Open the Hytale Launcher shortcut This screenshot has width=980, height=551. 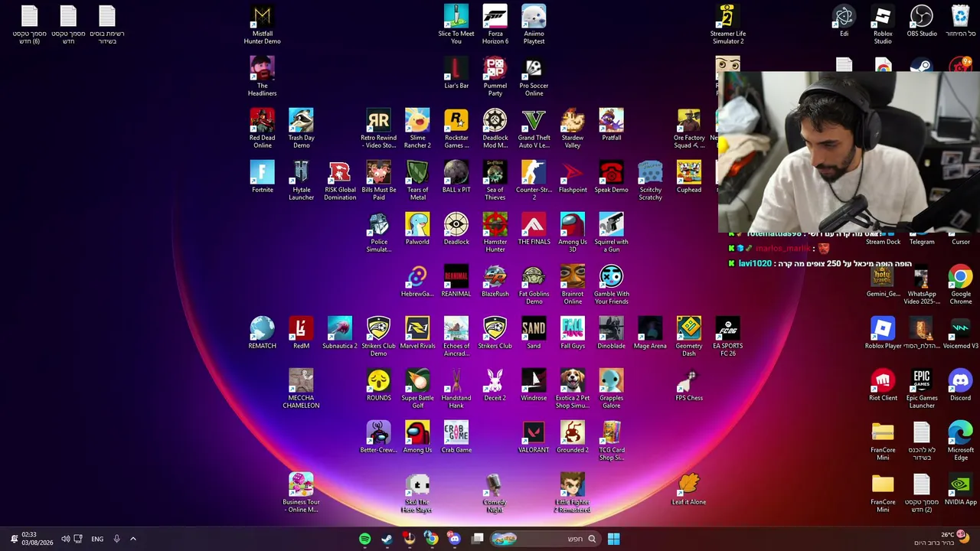coord(301,181)
